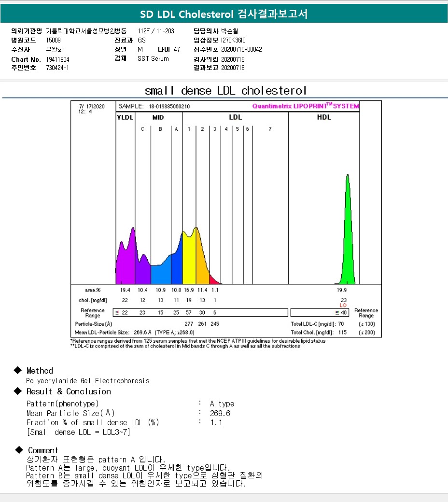Click the yellow LDL 1 band
The height and width of the screenshot is (502, 448).
click(x=189, y=261)
